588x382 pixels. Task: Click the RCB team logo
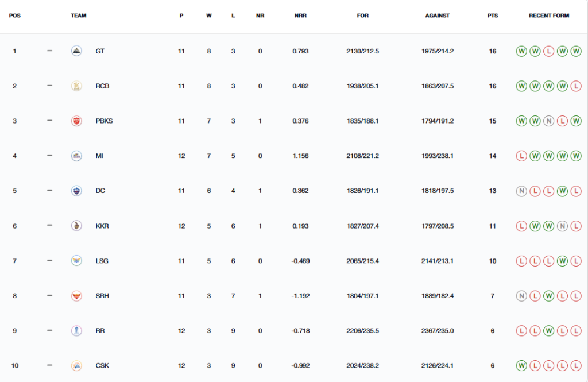pyautogui.click(x=76, y=86)
